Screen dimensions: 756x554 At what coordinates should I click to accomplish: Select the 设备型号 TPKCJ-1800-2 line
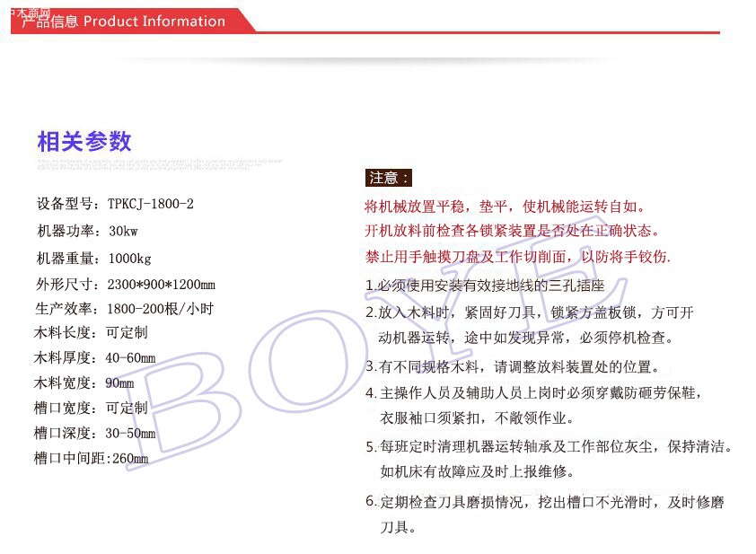(115, 204)
